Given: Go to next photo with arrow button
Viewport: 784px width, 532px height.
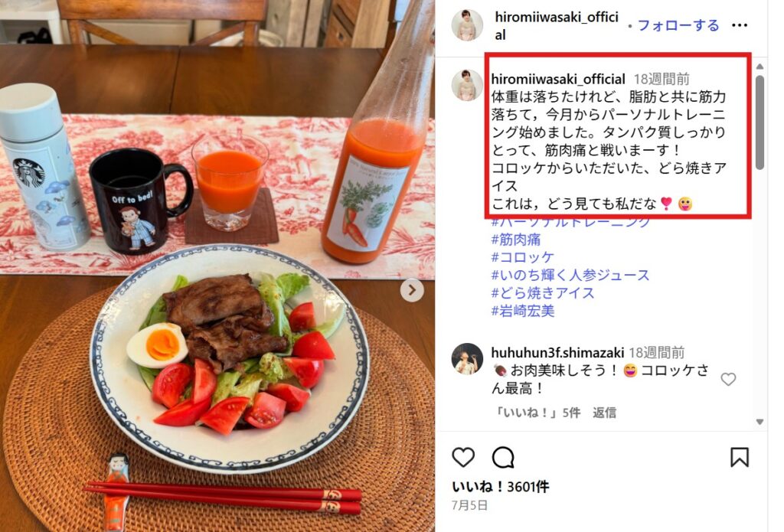Looking at the screenshot, I should (412, 290).
